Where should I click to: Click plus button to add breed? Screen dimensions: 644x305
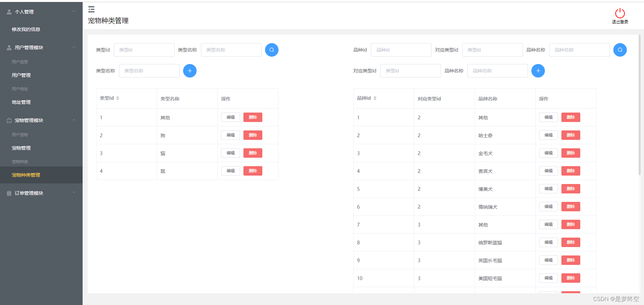coord(538,71)
